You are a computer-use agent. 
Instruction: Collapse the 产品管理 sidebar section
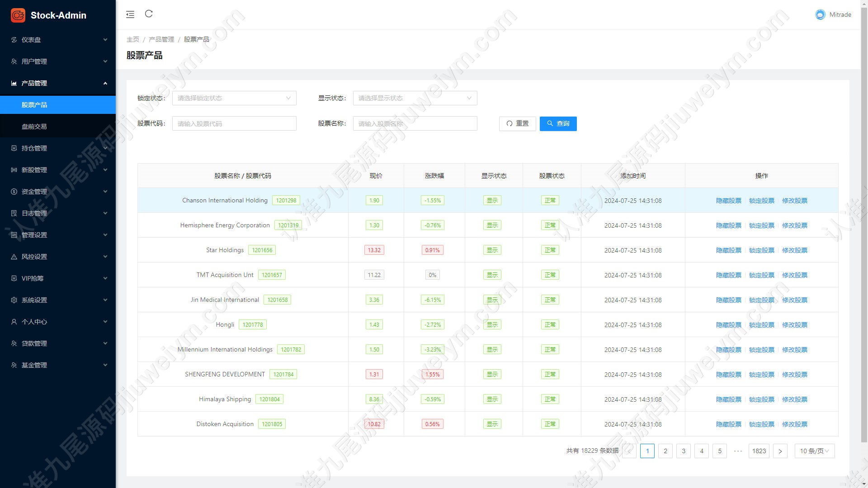(58, 83)
